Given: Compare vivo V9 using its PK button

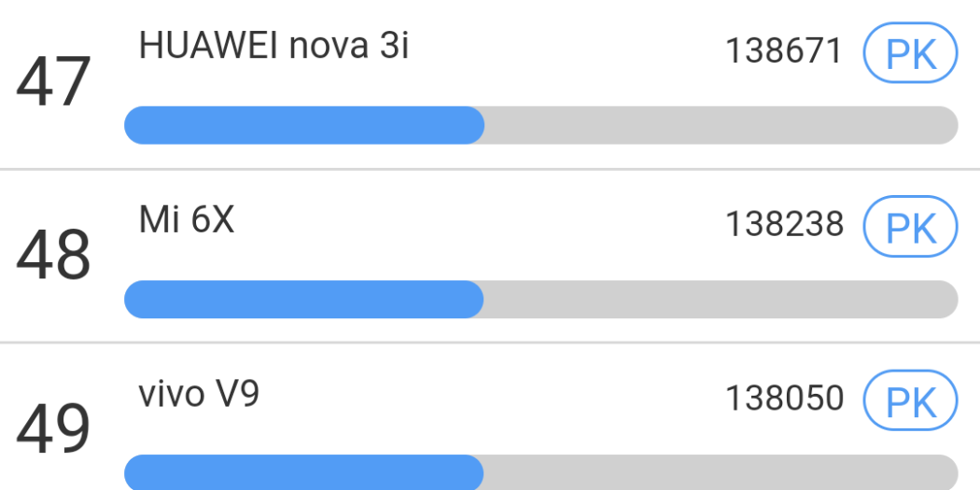Looking at the screenshot, I should (x=910, y=402).
